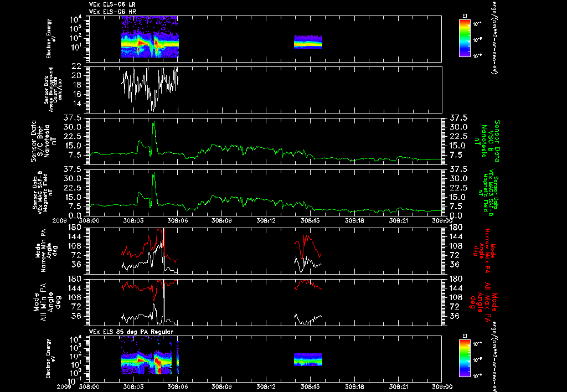Click the "144" tick right of the All Max PA panel

point(456,288)
